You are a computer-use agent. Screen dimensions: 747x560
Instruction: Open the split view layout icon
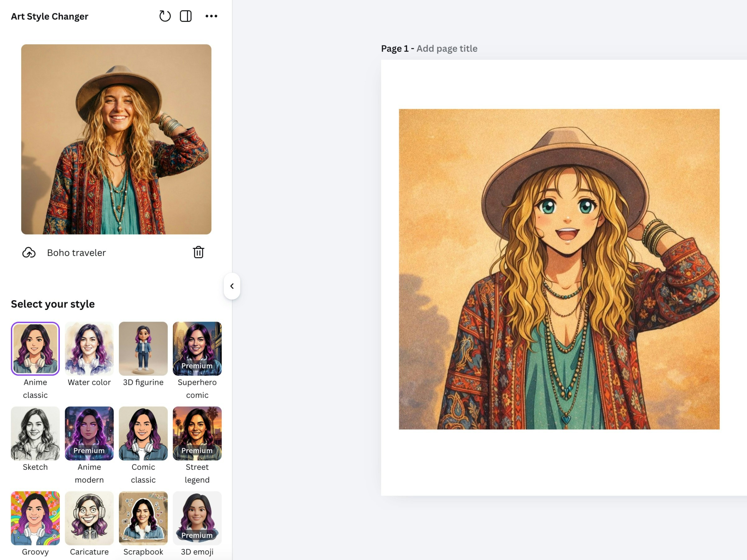(x=186, y=16)
